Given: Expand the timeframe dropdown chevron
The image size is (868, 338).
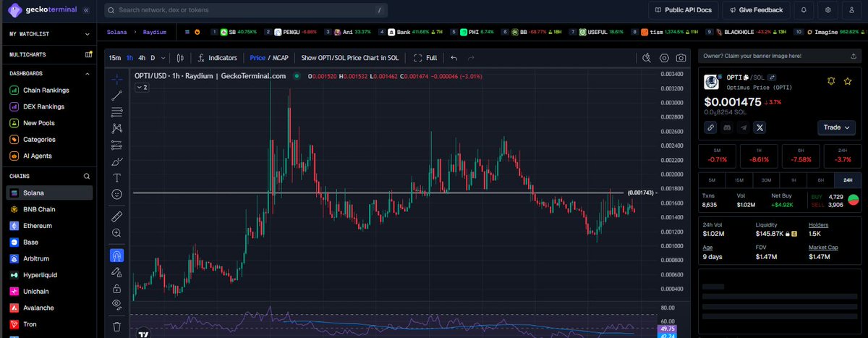Looking at the screenshot, I should click(164, 58).
